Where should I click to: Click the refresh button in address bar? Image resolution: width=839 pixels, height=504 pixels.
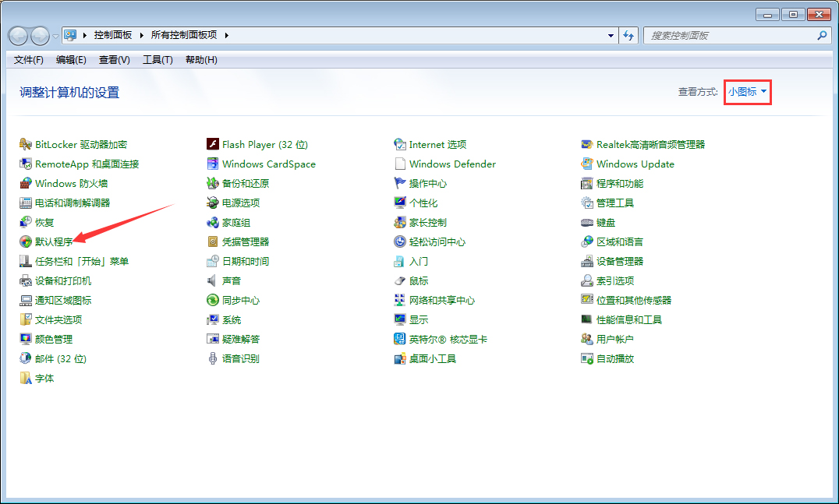(628, 35)
